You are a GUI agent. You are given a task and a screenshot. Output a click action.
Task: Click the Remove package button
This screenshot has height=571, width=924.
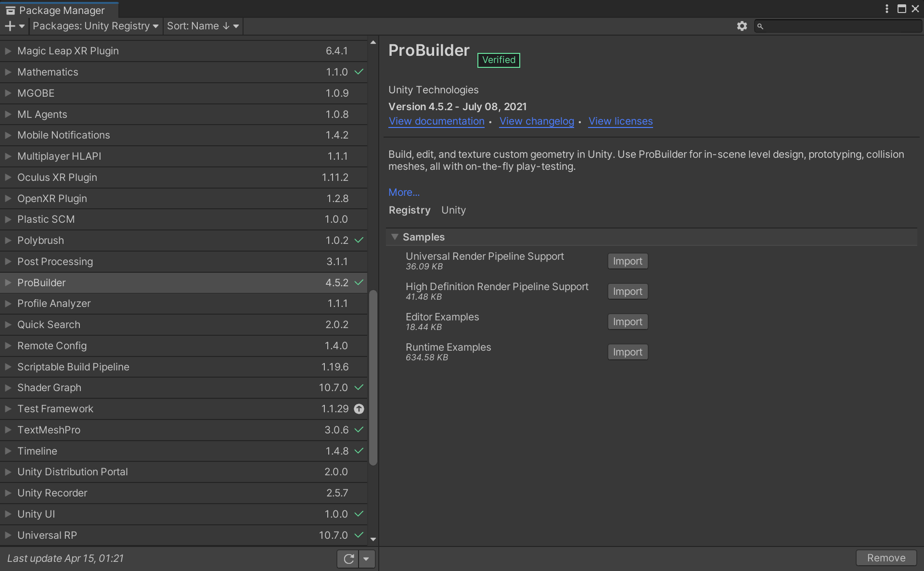886,558
